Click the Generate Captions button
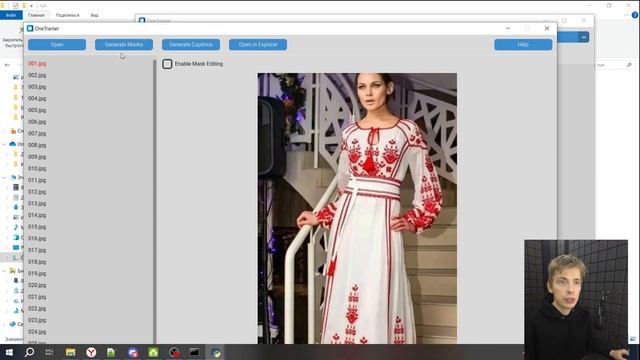 click(191, 44)
